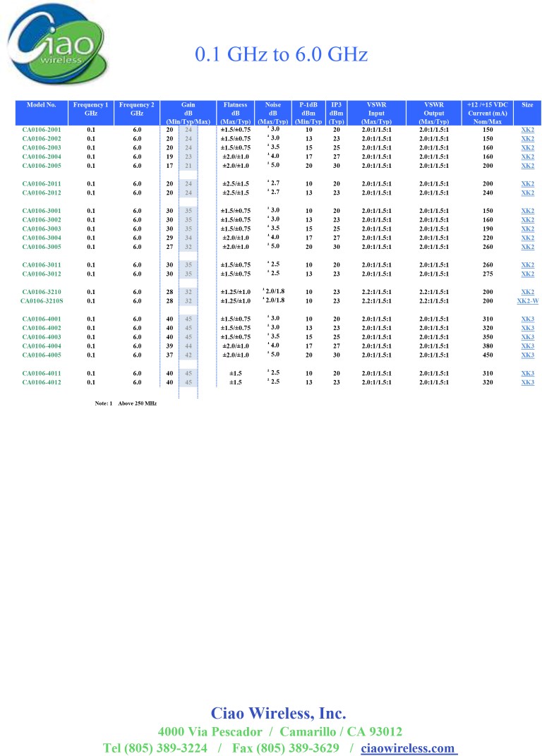Open XK2 size link for CA0106-2001
The image size is (542, 756).
[527, 130]
